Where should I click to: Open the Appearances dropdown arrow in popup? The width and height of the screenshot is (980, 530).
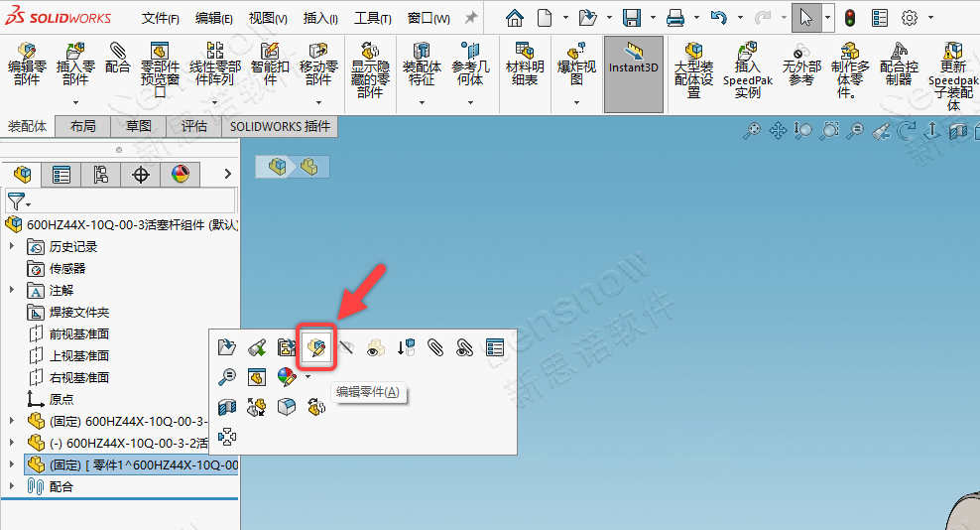[x=307, y=377]
